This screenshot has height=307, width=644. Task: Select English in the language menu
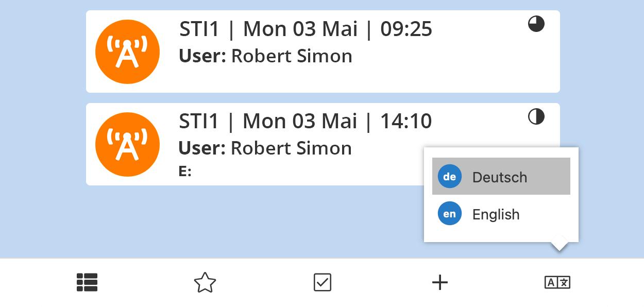coord(501,214)
